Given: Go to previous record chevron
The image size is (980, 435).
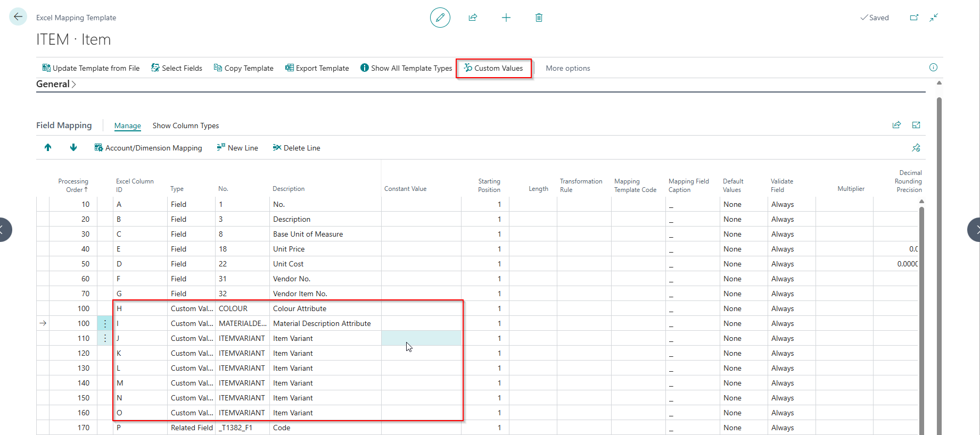Looking at the screenshot, I should tap(3, 230).
